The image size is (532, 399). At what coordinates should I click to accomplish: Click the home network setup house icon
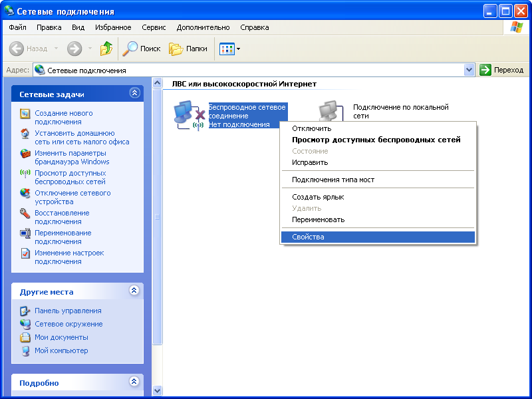[25, 134]
